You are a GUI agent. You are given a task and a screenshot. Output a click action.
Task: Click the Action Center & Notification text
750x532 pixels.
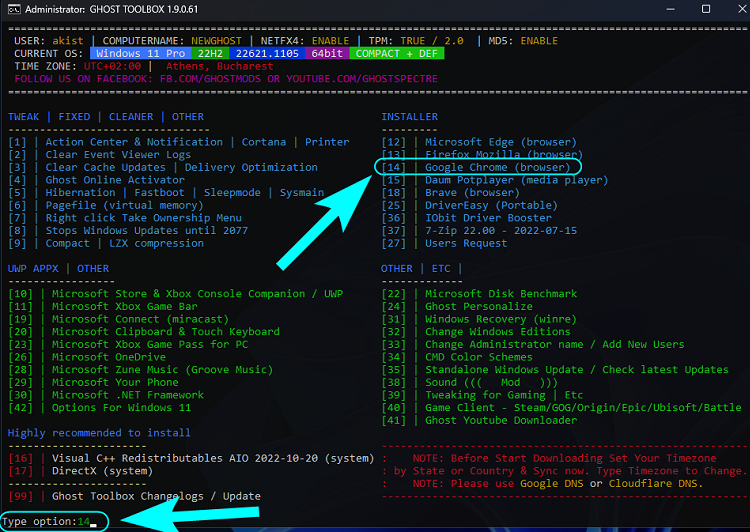[134, 142]
